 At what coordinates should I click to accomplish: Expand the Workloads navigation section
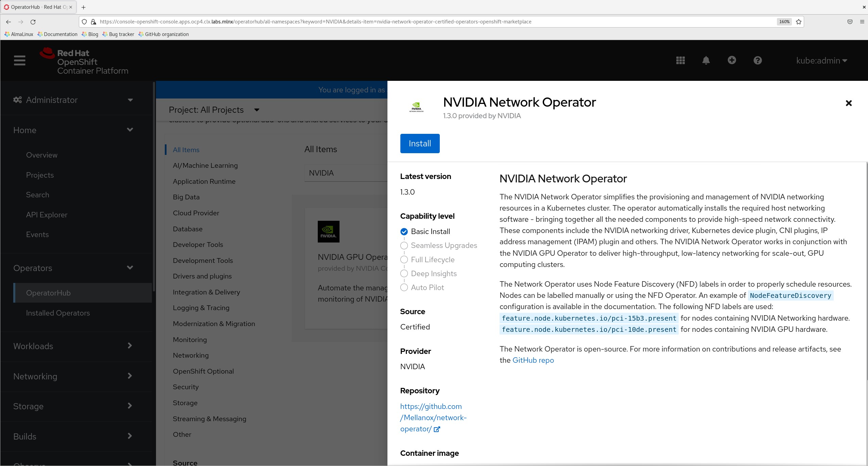[73, 346]
